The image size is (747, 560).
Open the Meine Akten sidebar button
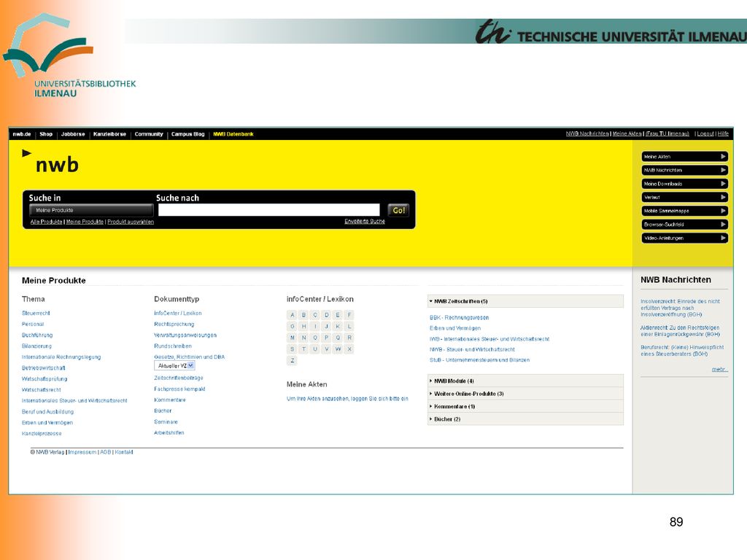684,157
